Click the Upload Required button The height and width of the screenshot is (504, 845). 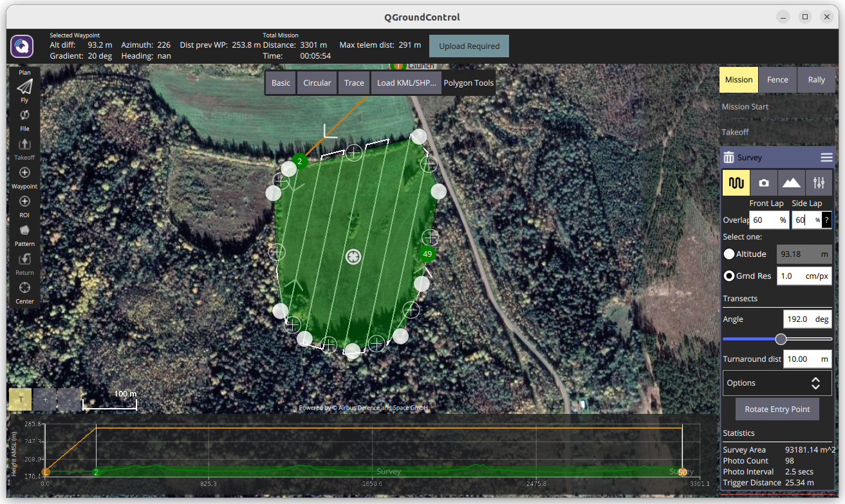coord(469,46)
